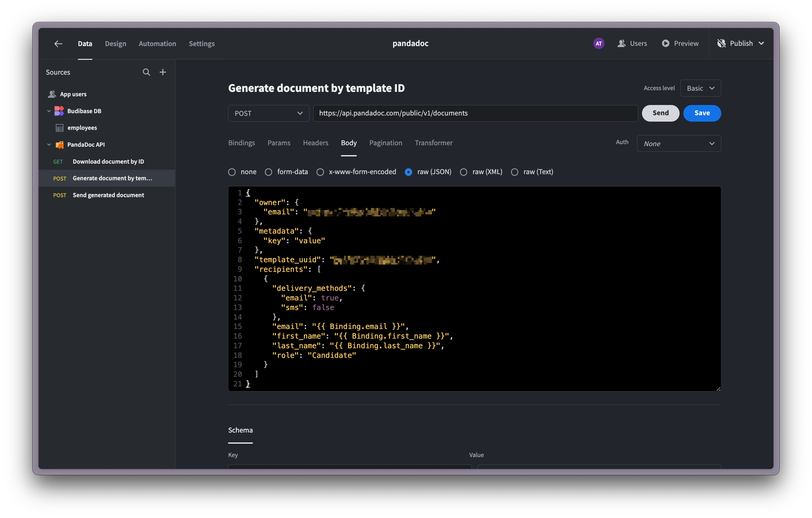
Task: Open the Params tab
Action: [x=279, y=143]
